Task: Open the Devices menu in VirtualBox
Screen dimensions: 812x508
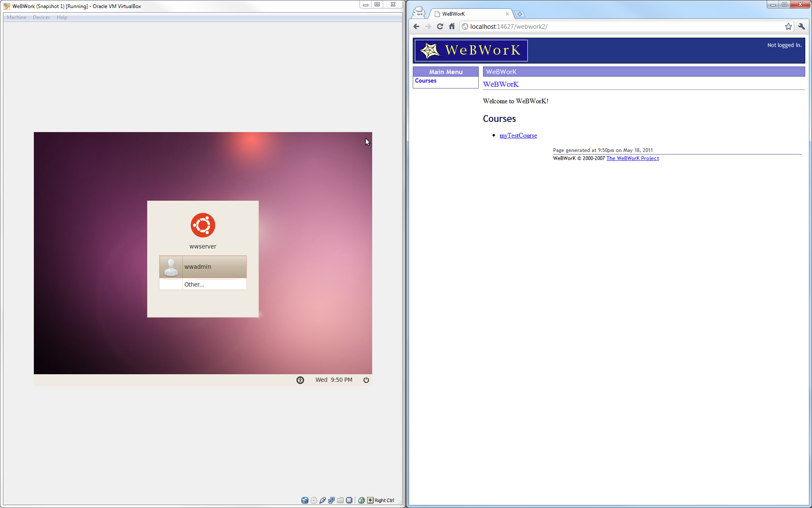Action: pos(41,17)
